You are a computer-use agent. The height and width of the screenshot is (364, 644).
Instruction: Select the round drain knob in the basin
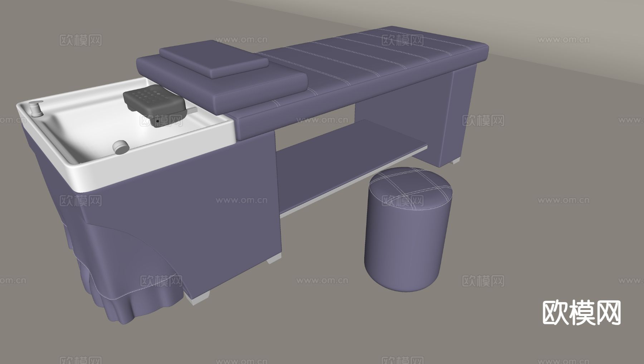click(121, 147)
